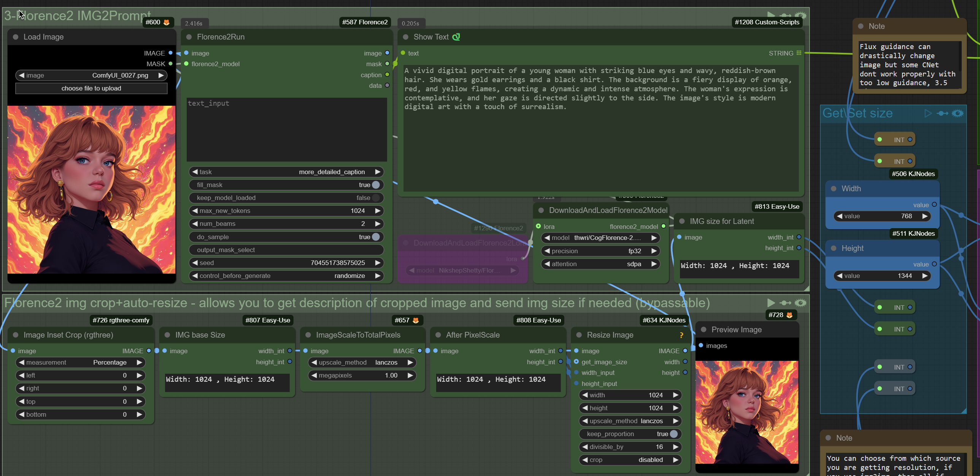980x476 pixels.
Task: Click bypass arrow icon on Get\Set size group
Action: [943, 113]
